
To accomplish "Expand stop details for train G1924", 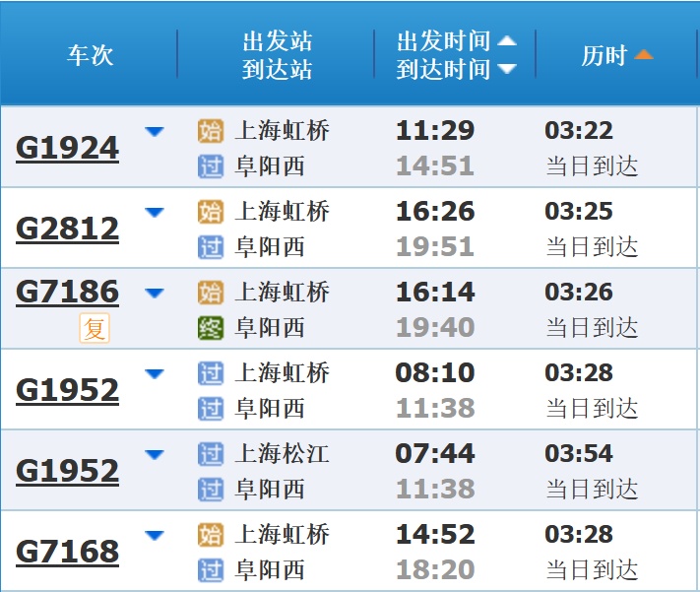I will tap(155, 131).
